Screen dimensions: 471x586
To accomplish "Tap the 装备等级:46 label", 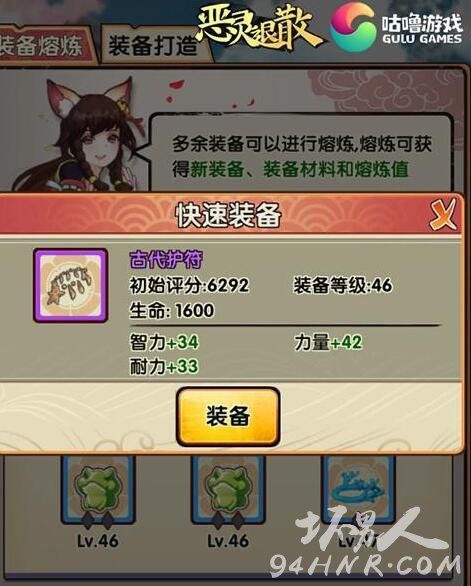I will [343, 286].
